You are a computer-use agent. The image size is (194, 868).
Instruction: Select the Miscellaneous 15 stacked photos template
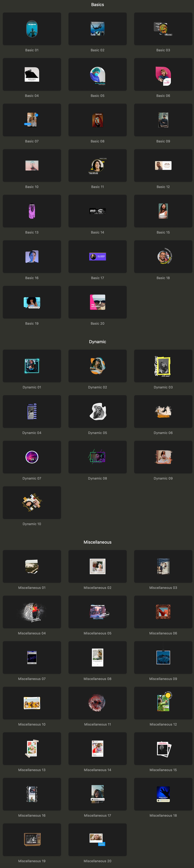pos(163,748)
